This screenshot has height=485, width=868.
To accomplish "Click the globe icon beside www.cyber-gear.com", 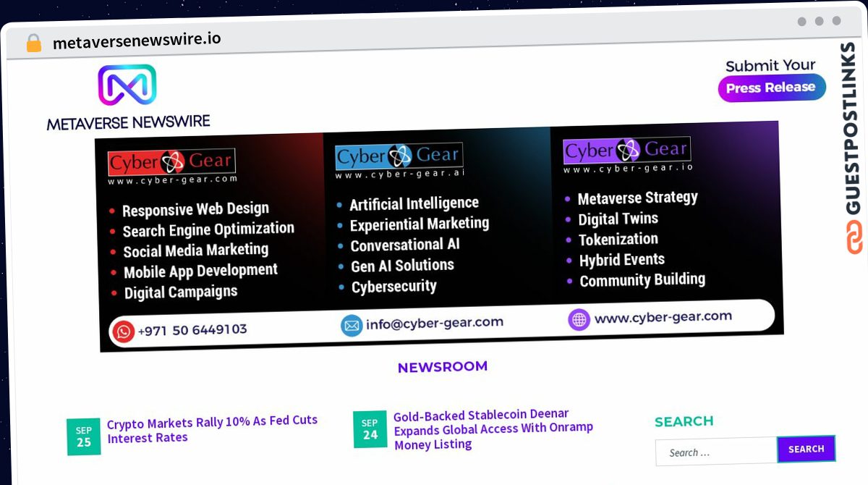I will point(579,319).
